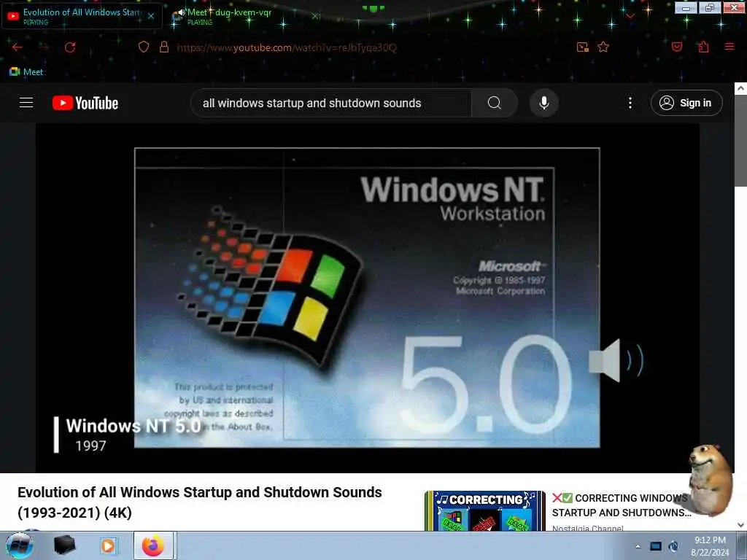
Task: Click the Firefox taskbar icon
Action: tap(153, 545)
